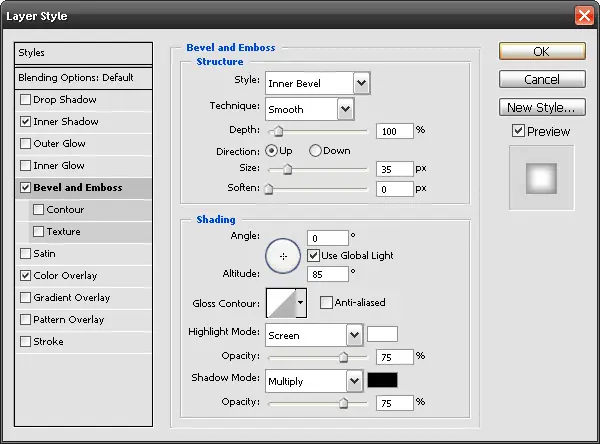Click the style preview thumbnail
This screenshot has width=600, height=444.
point(541,178)
